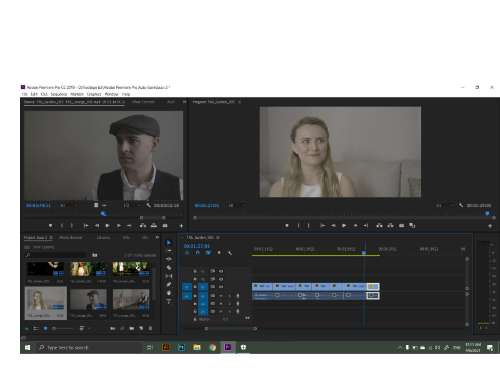Select the Type tool
The height and width of the screenshot is (375, 500).
(169, 301)
